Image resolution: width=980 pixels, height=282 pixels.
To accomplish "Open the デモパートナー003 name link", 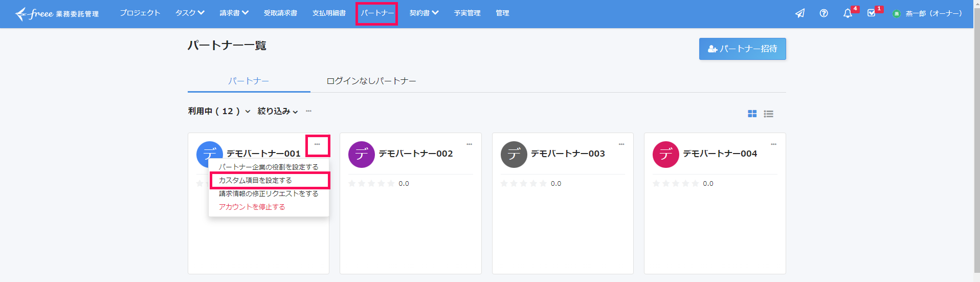I will tap(568, 154).
